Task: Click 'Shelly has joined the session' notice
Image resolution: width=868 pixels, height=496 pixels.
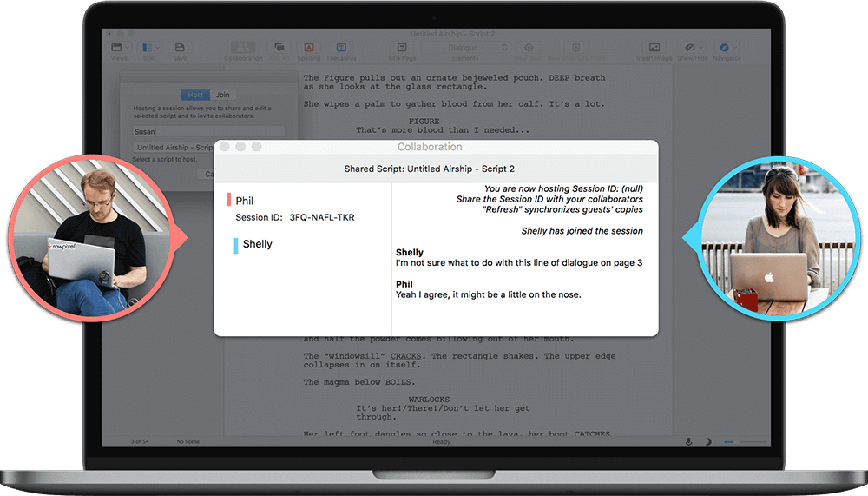Action: 582,230
